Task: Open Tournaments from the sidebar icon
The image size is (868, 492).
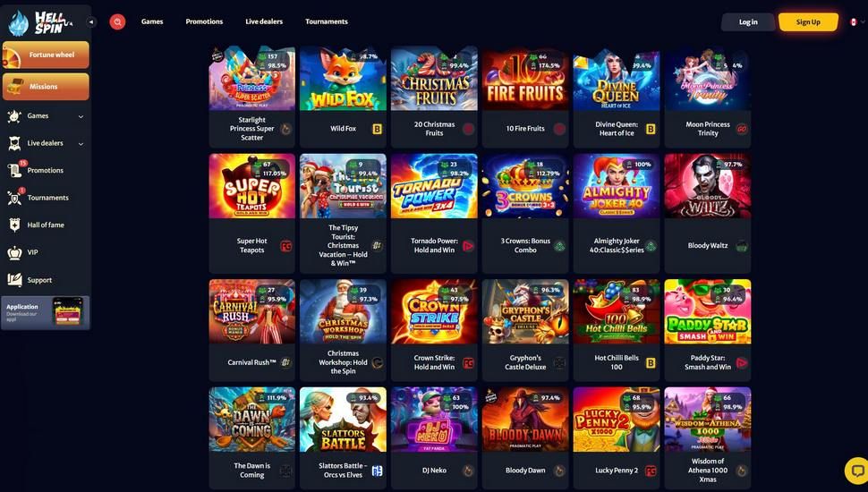Action: click(15, 198)
